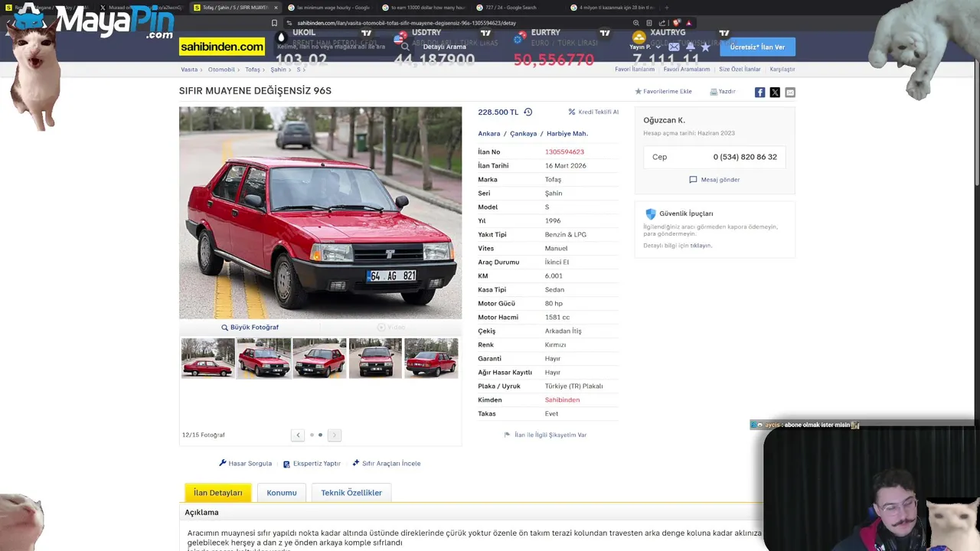Switch to '727 / 24 - Google Search' tab
Viewport: 980px width, 551px height.
(518, 8)
